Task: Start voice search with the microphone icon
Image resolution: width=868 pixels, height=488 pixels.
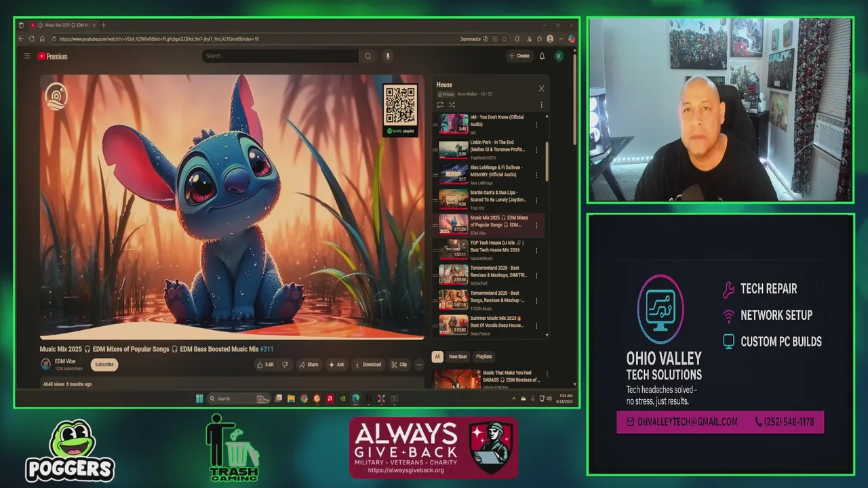Action: click(388, 56)
